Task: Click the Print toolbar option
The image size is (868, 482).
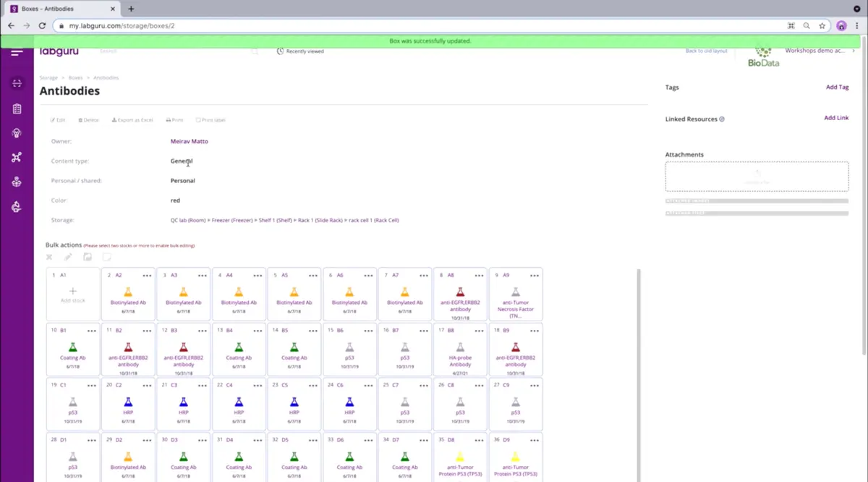Action: point(174,120)
